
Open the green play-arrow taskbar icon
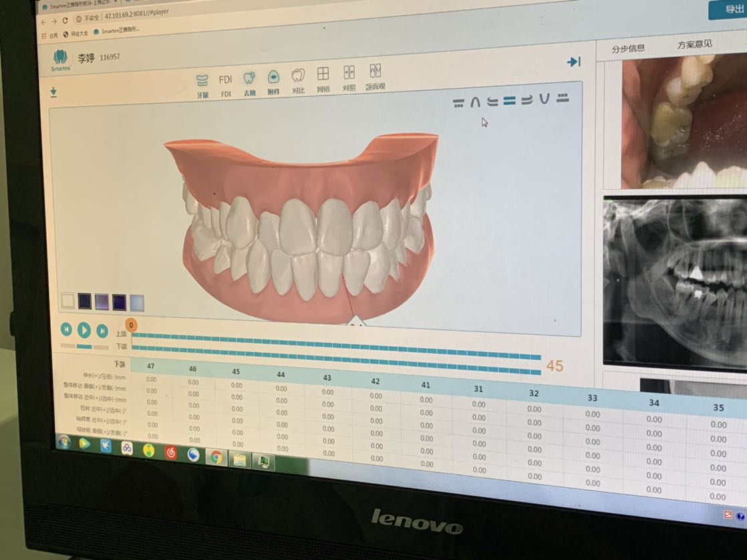click(x=84, y=444)
